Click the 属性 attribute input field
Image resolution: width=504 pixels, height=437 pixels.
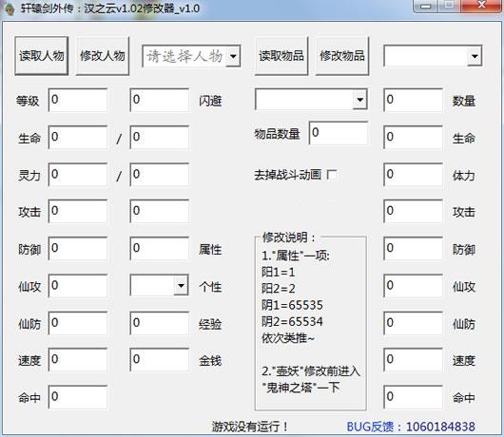[x=160, y=249]
